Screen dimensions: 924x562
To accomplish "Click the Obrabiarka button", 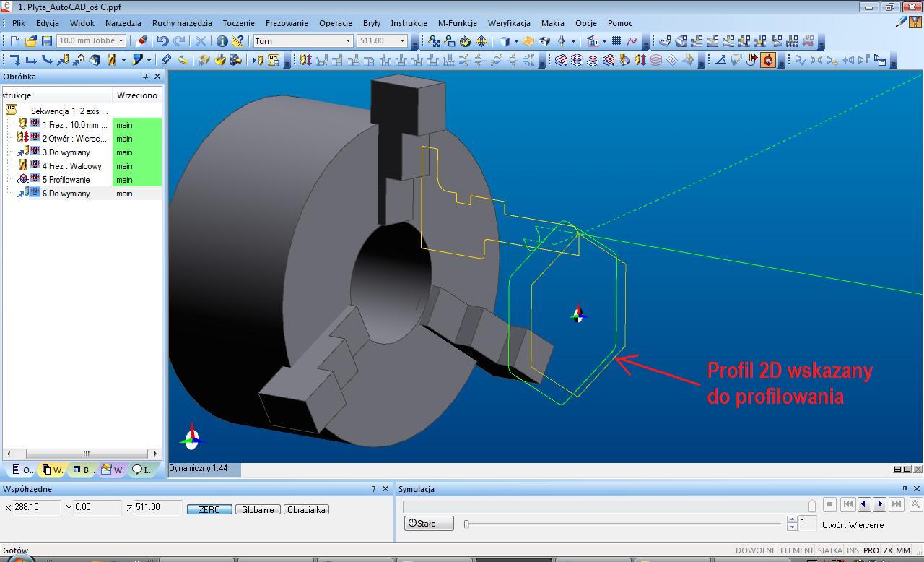I will (x=307, y=509).
